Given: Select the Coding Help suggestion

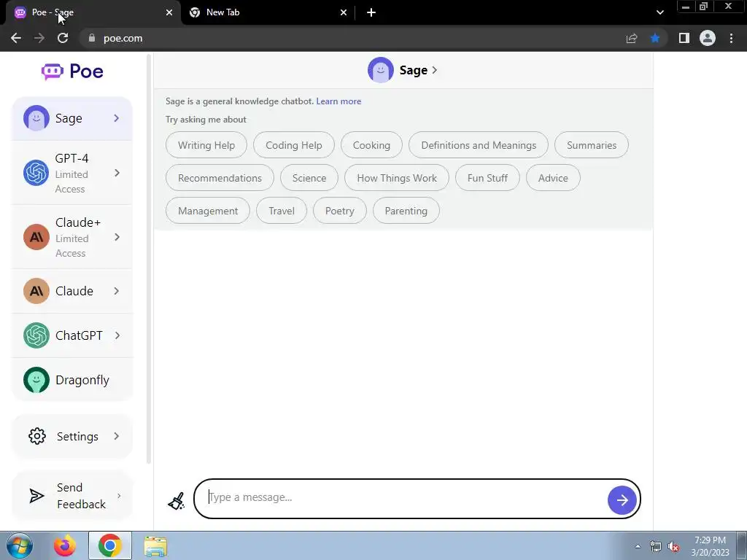Looking at the screenshot, I should pos(294,145).
